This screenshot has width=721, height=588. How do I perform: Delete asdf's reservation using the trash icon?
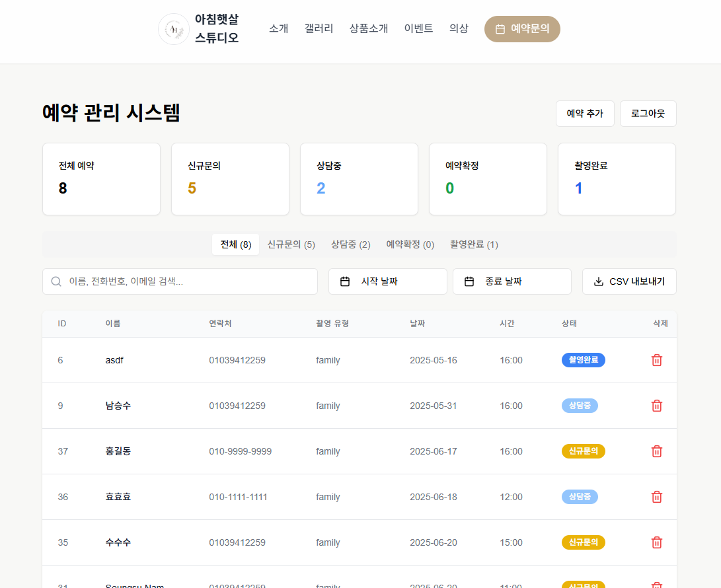click(656, 360)
